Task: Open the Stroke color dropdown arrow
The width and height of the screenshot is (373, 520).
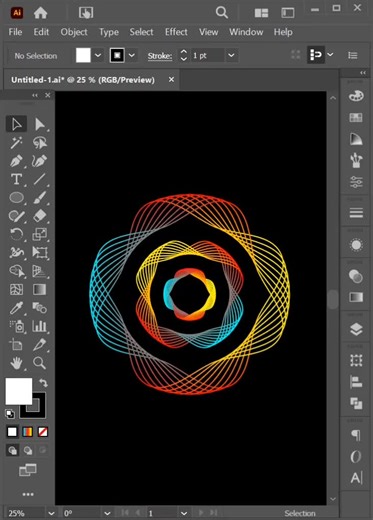Action: [x=132, y=55]
